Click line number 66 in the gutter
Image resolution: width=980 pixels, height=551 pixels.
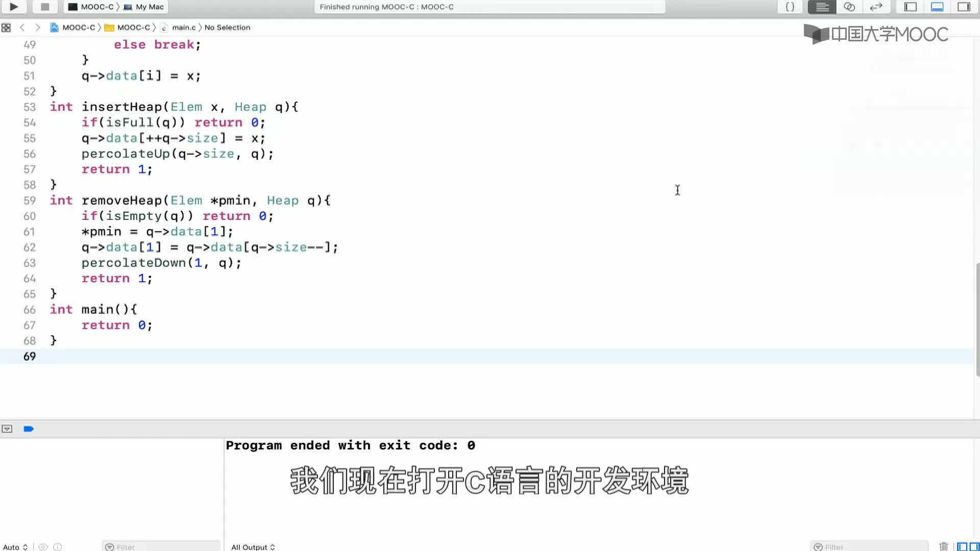coord(30,310)
